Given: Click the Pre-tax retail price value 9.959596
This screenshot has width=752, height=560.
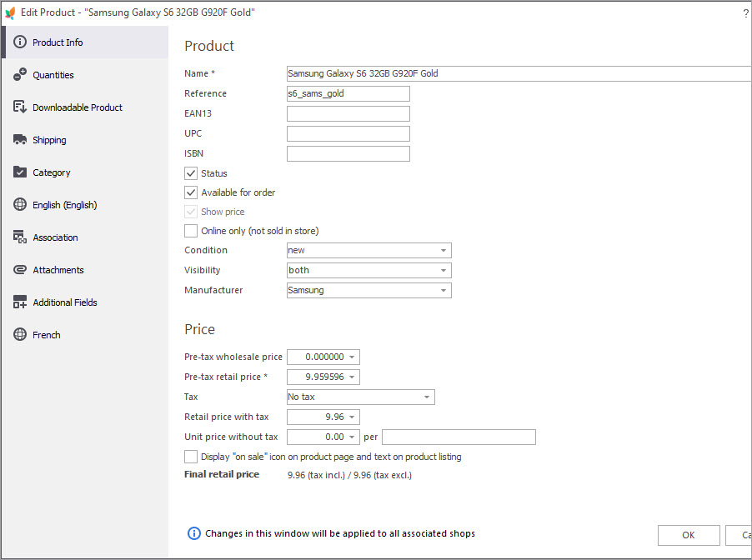Looking at the screenshot, I should tap(324, 377).
